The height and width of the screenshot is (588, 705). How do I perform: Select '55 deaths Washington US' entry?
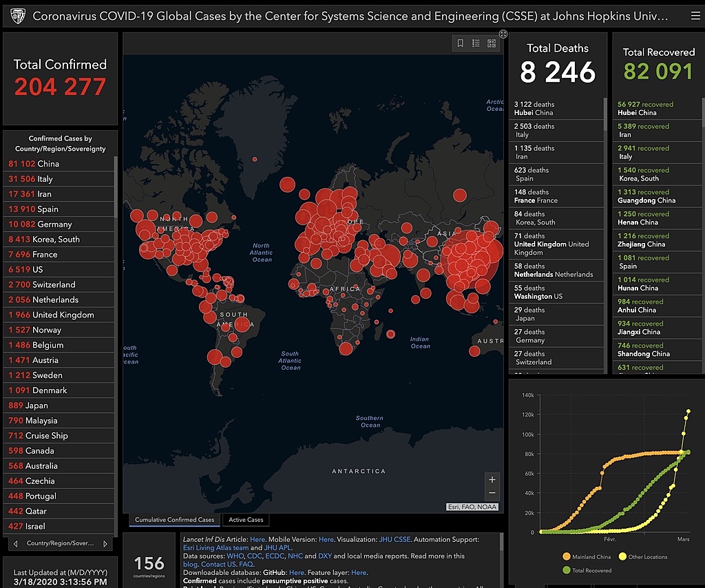point(556,292)
